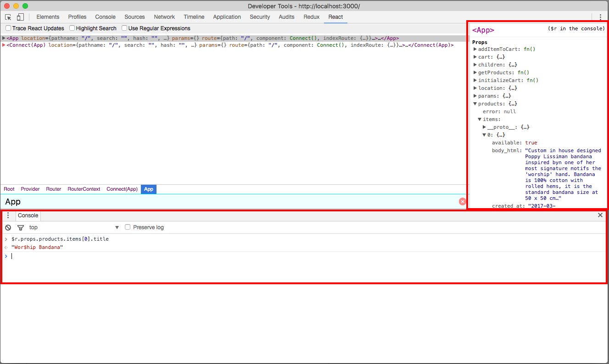Select RouterContext in the breadcrumb bar
Image resolution: width=609 pixels, height=364 pixels.
84,189
